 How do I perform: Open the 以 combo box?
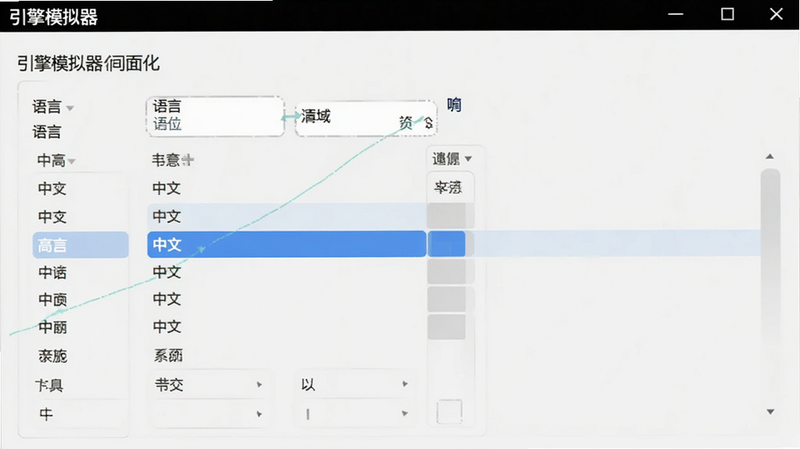354,384
